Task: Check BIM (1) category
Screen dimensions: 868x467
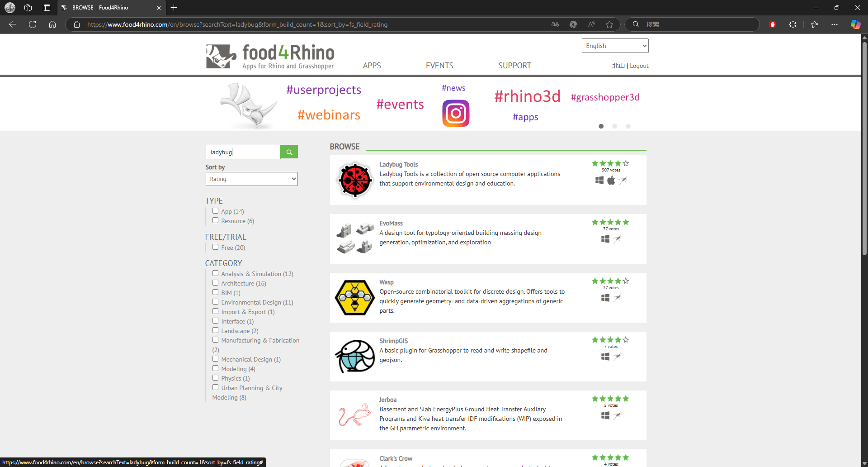Action: [215, 292]
